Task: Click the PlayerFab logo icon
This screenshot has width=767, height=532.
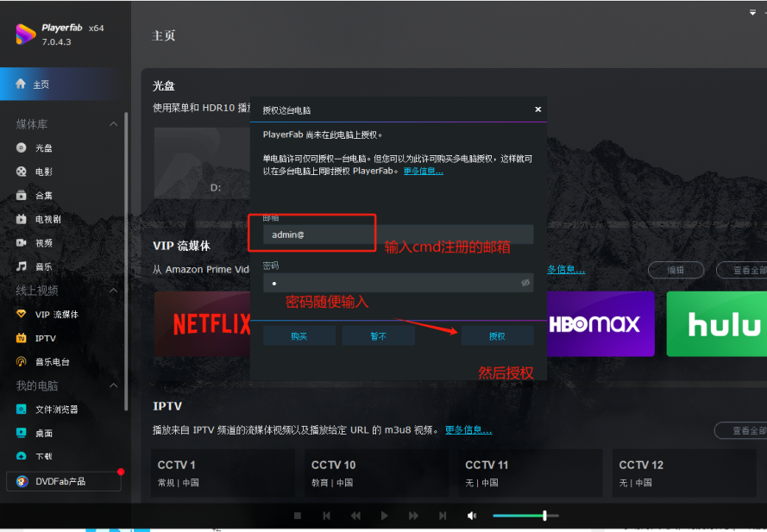Action: point(25,34)
